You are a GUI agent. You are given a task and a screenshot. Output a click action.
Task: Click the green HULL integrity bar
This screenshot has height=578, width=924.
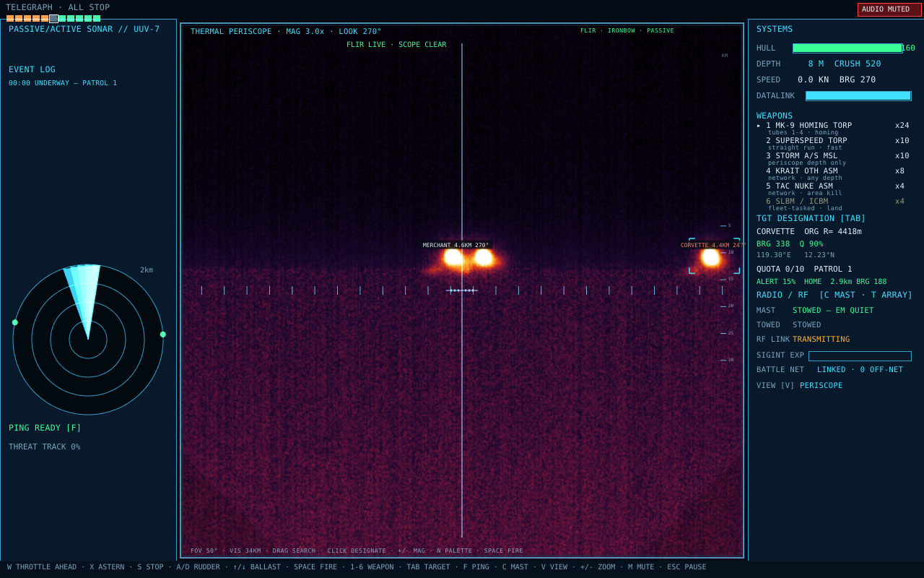coord(847,48)
